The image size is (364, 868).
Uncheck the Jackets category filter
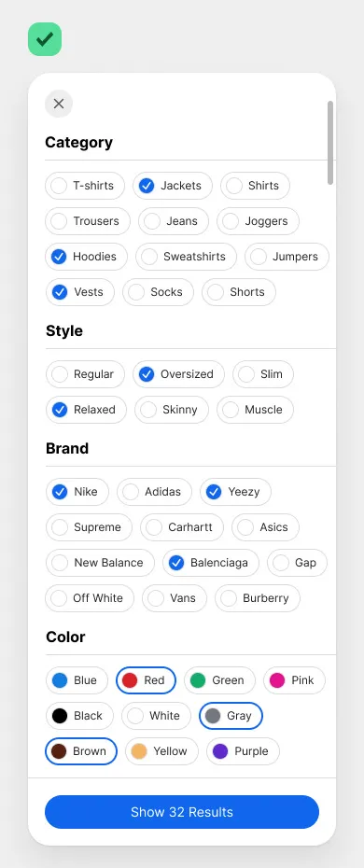pyautogui.click(x=173, y=186)
